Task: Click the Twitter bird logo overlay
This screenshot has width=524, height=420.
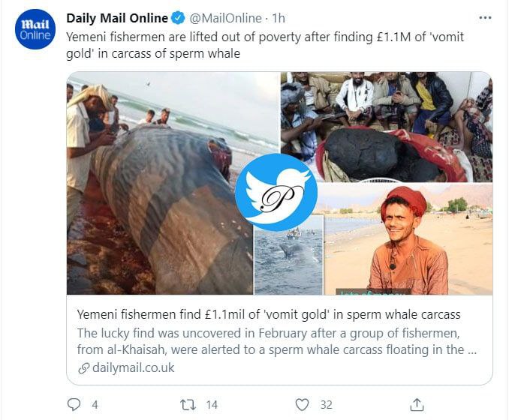Action: pyautogui.click(x=276, y=192)
